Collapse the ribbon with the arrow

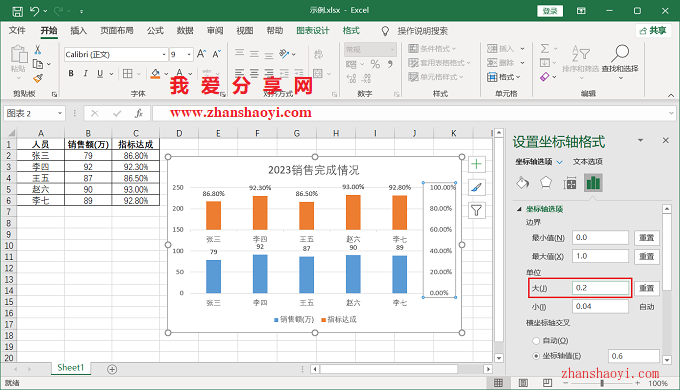tap(671, 95)
